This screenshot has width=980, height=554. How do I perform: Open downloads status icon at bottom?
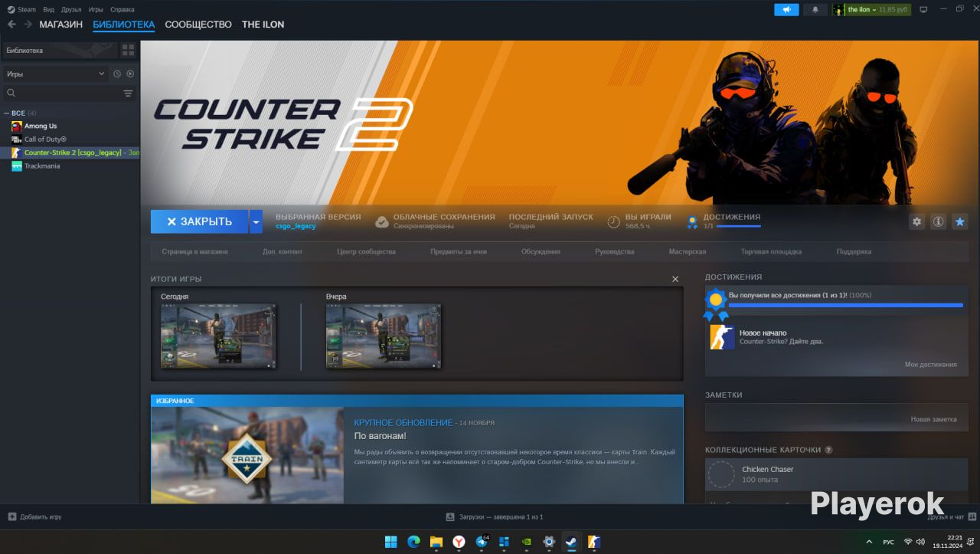[x=449, y=516]
